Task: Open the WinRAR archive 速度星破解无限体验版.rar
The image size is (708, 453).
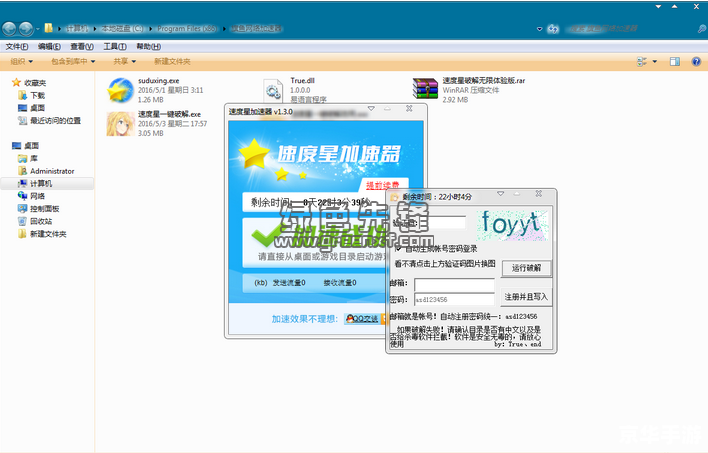Action: pos(426,90)
